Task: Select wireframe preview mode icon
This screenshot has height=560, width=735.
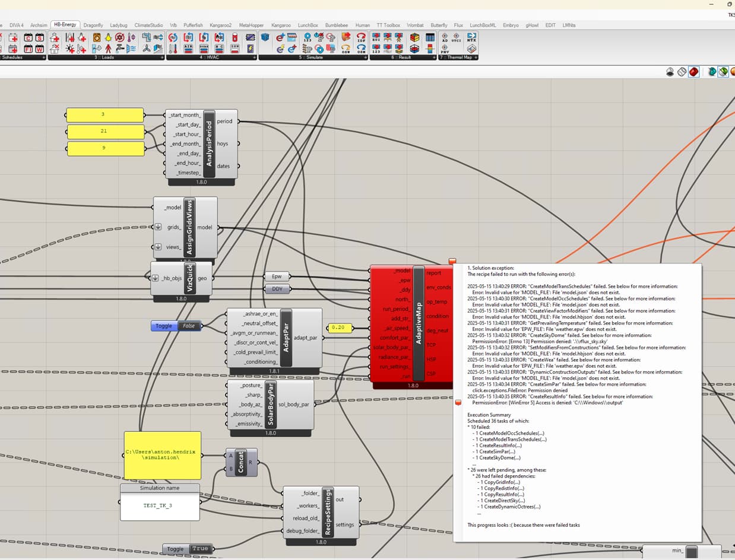Action: pos(682,72)
